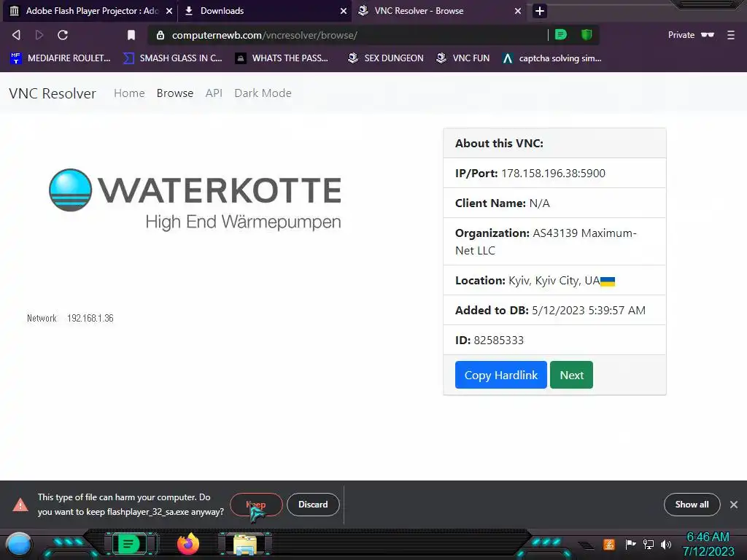Open a new tab with the plus button
The image size is (747, 560).
[539, 11]
